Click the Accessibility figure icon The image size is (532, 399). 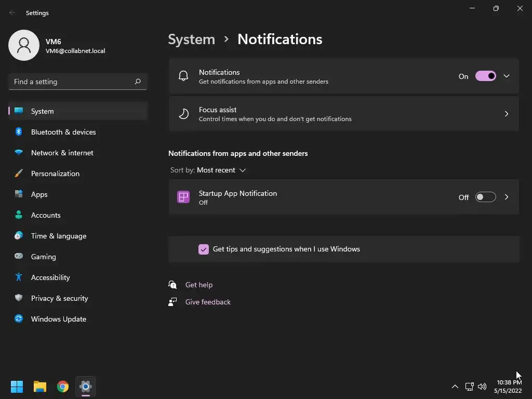19,277
